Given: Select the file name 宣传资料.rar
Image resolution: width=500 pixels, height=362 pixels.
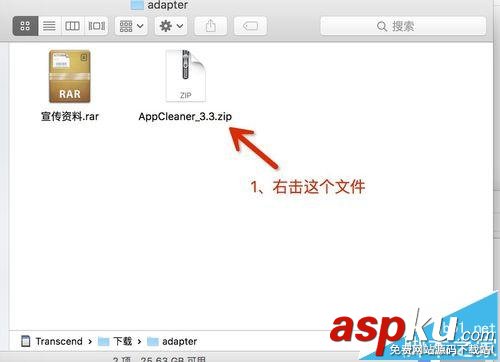Looking at the screenshot, I should coord(70,116).
